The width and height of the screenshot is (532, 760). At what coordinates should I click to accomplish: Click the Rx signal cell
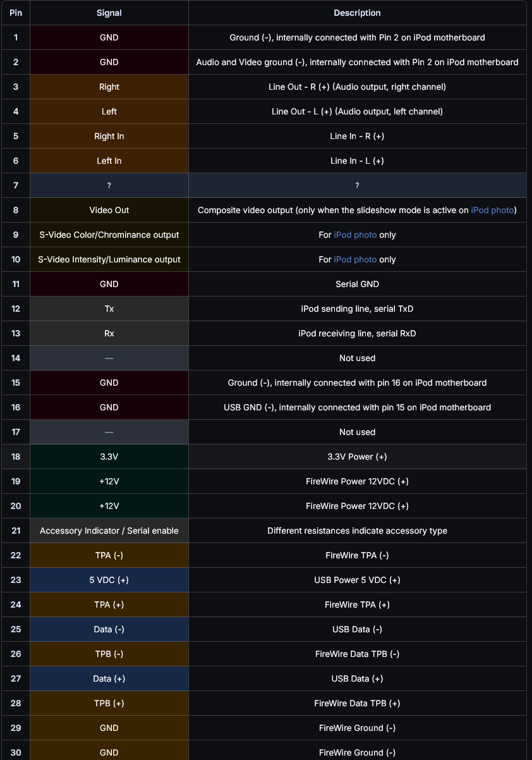[x=109, y=333]
